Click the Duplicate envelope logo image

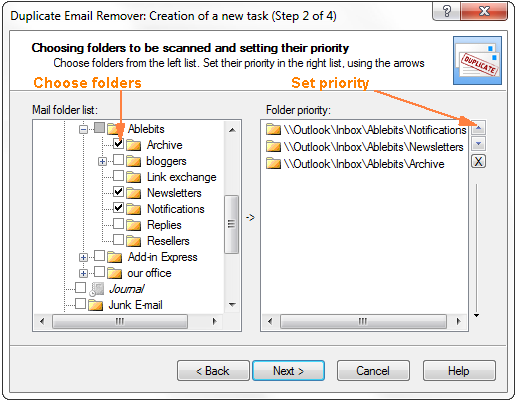(x=477, y=60)
